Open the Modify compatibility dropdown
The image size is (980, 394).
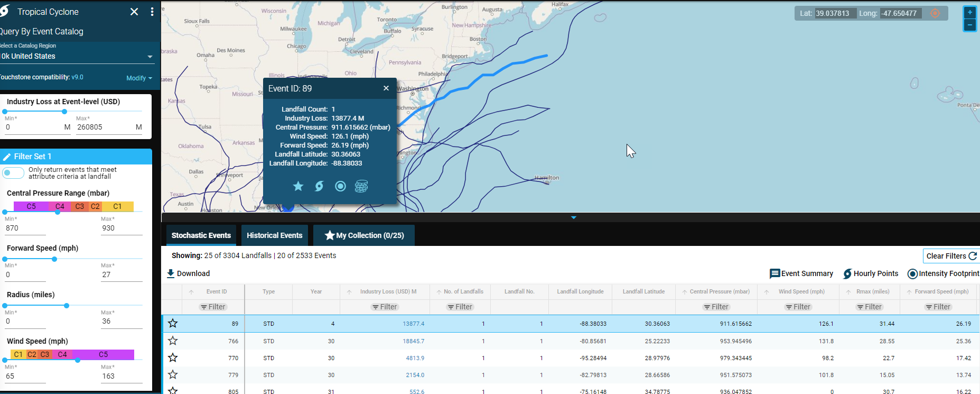pyautogui.click(x=139, y=78)
